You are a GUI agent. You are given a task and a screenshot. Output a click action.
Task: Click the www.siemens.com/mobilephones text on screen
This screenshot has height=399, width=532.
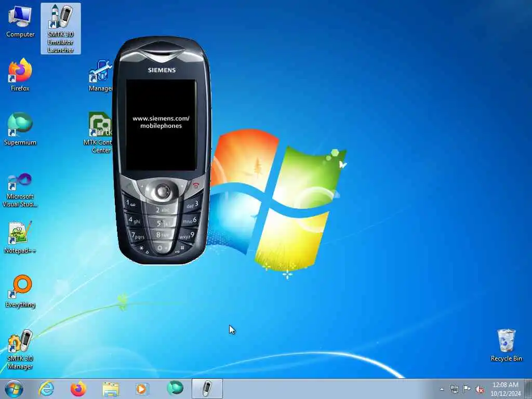pyautogui.click(x=161, y=122)
